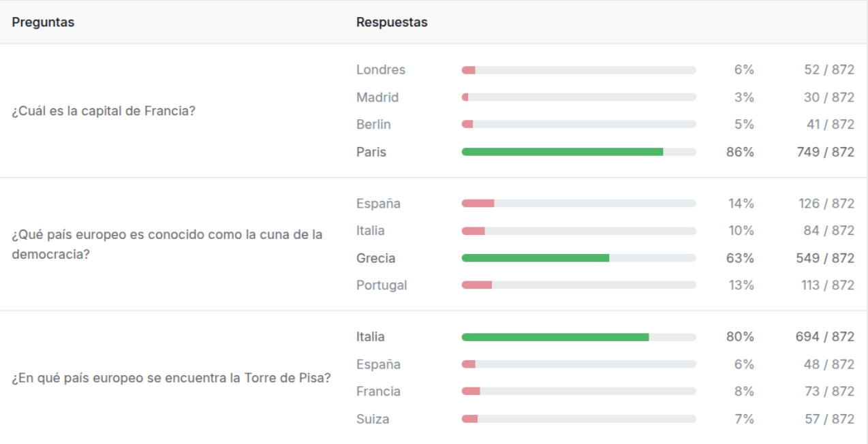Click the 749 / 872 count for Paris

pyautogui.click(x=825, y=152)
